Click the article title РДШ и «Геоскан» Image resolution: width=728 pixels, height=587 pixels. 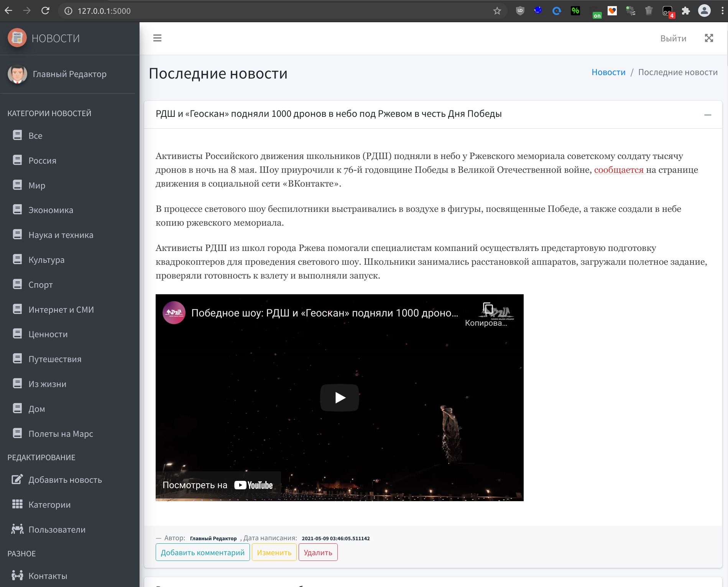coord(329,114)
